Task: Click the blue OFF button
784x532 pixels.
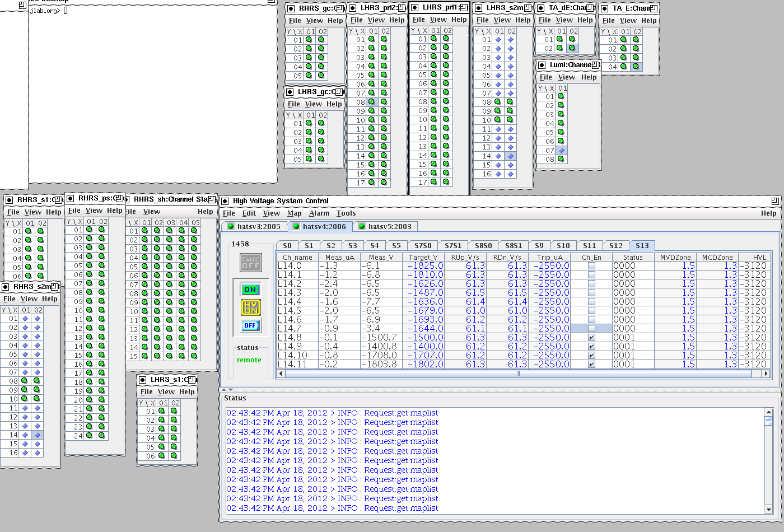Action: click(x=250, y=325)
